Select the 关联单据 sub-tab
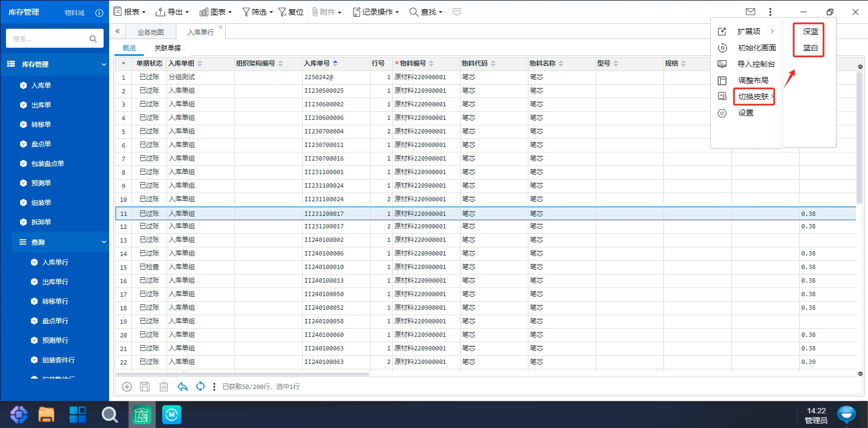 tap(168, 48)
